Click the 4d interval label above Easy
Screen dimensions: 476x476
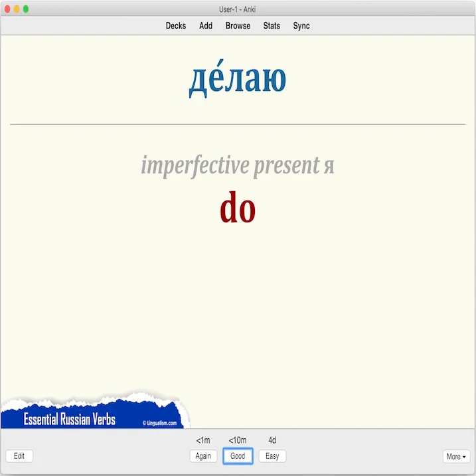(x=272, y=440)
